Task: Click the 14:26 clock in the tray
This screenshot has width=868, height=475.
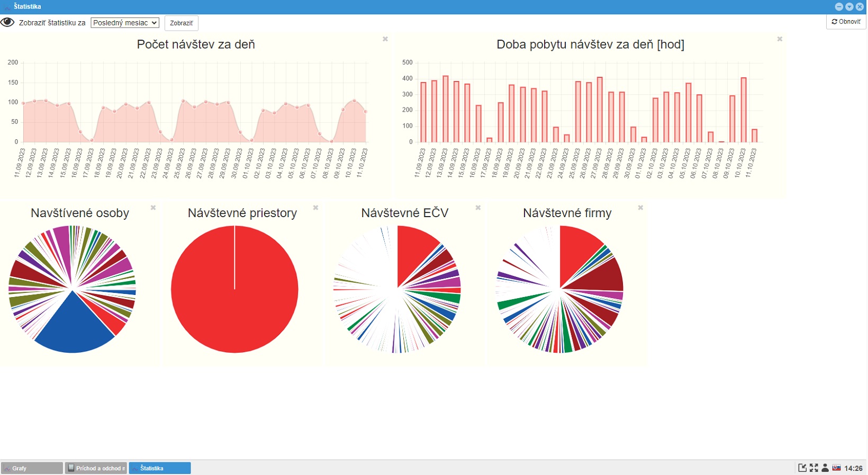Action: 853,468
